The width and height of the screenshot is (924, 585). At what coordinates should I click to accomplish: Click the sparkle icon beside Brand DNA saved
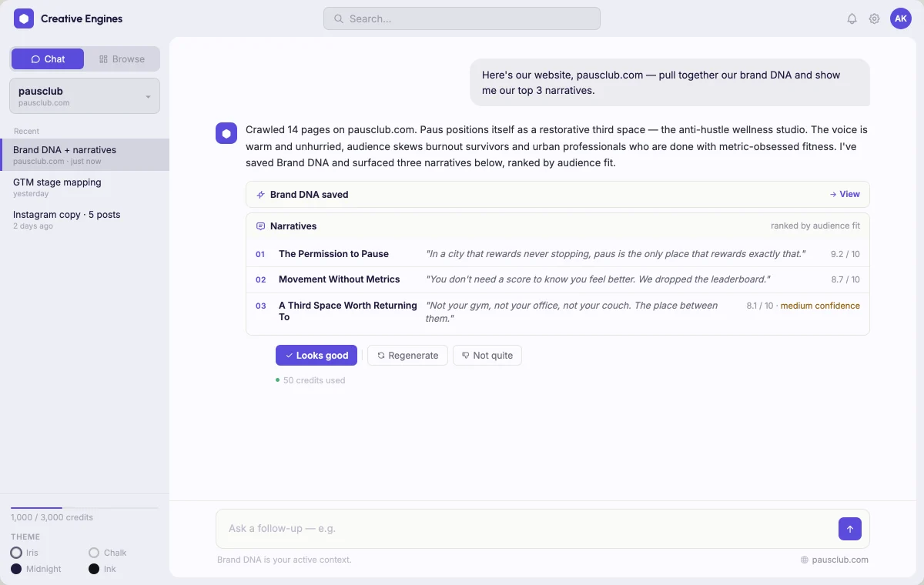click(260, 195)
